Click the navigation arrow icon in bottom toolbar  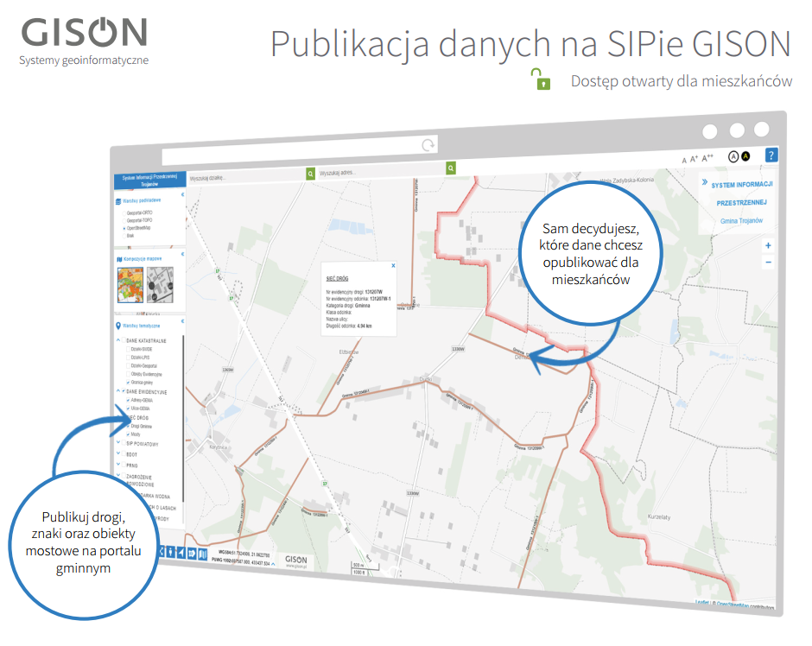pyautogui.click(x=181, y=553)
